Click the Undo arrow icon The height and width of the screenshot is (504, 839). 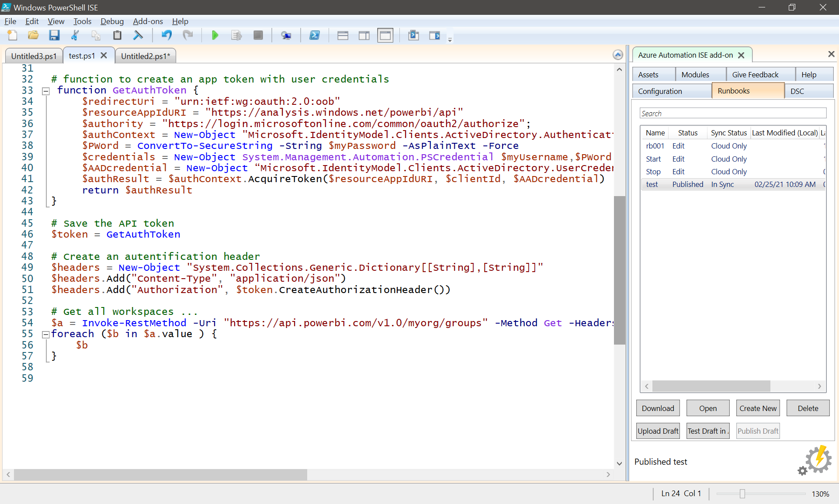[x=166, y=35]
